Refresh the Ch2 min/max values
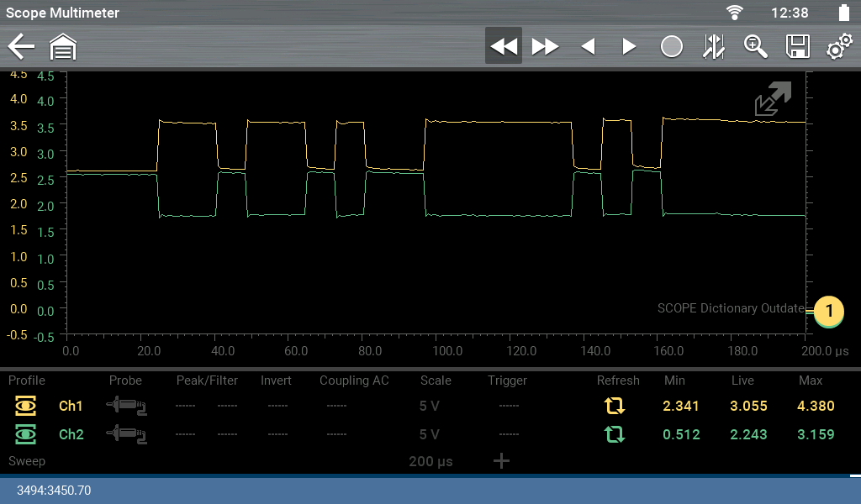The width and height of the screenshot is (861, 504). coord(615,435)
